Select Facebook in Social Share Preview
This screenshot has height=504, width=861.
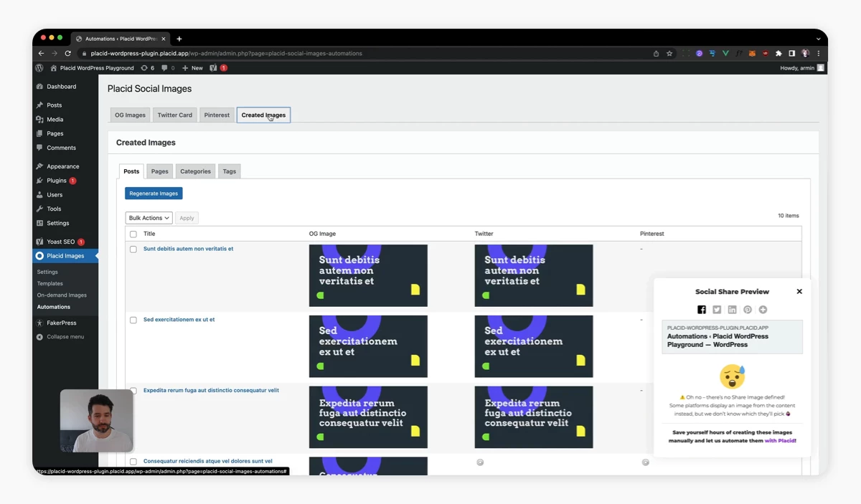pyautogui.click(x=702, y=310)
